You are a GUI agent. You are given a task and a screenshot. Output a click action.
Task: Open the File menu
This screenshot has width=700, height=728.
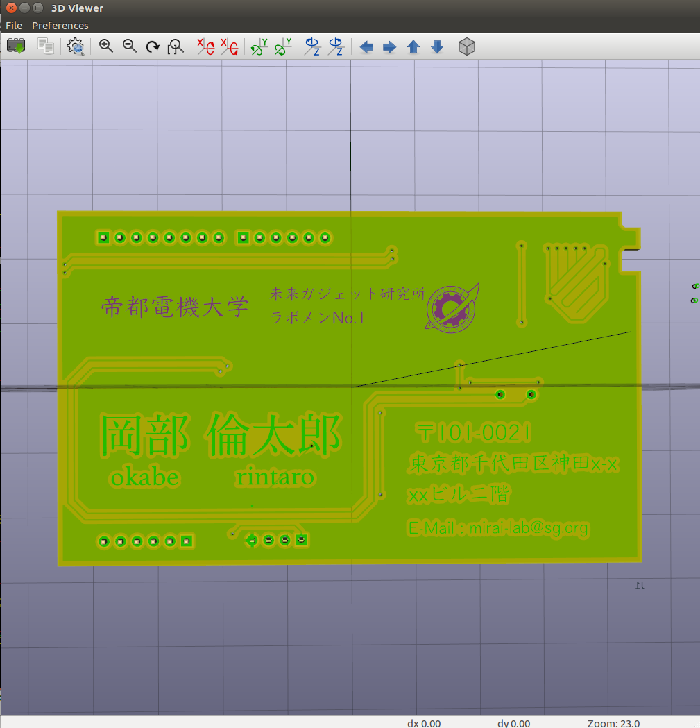coord(13,25)
